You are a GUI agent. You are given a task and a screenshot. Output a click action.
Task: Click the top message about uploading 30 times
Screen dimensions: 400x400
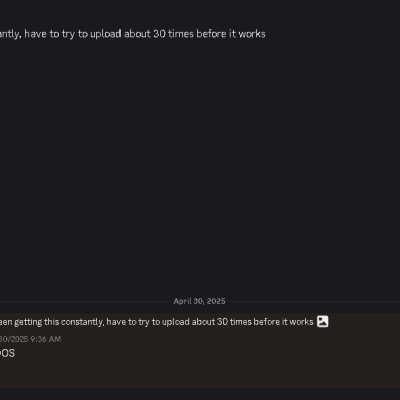point(133,34)
